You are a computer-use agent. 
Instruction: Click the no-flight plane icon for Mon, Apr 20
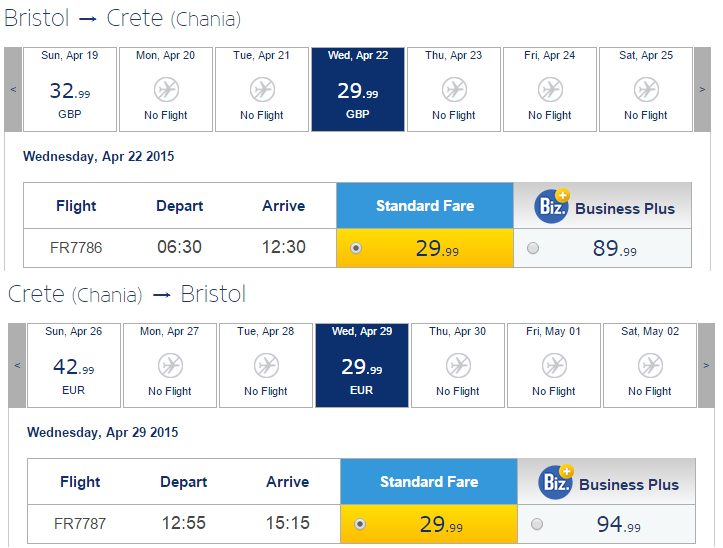(166, 89)
